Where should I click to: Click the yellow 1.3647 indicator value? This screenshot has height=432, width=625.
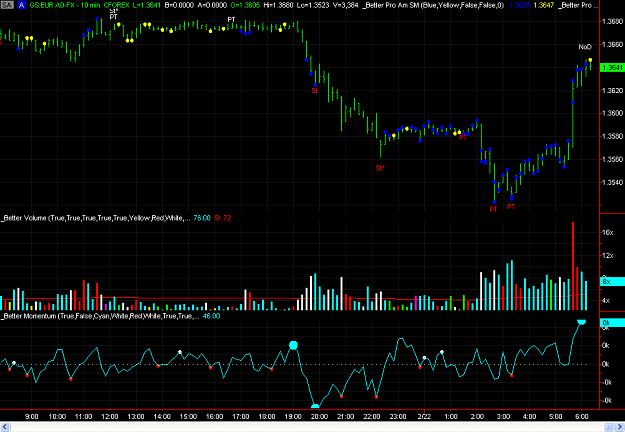pos(544,5)
